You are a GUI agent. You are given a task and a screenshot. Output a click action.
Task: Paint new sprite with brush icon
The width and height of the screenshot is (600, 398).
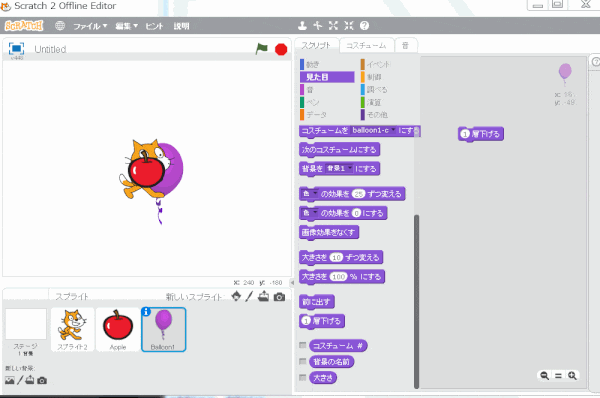pos(249,296)
